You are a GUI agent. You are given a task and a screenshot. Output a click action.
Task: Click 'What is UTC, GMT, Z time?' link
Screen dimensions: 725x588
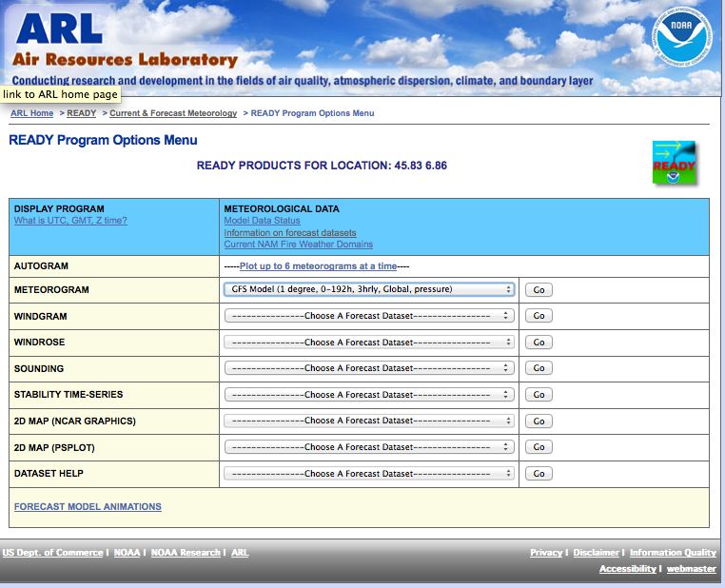pos(70,221)
